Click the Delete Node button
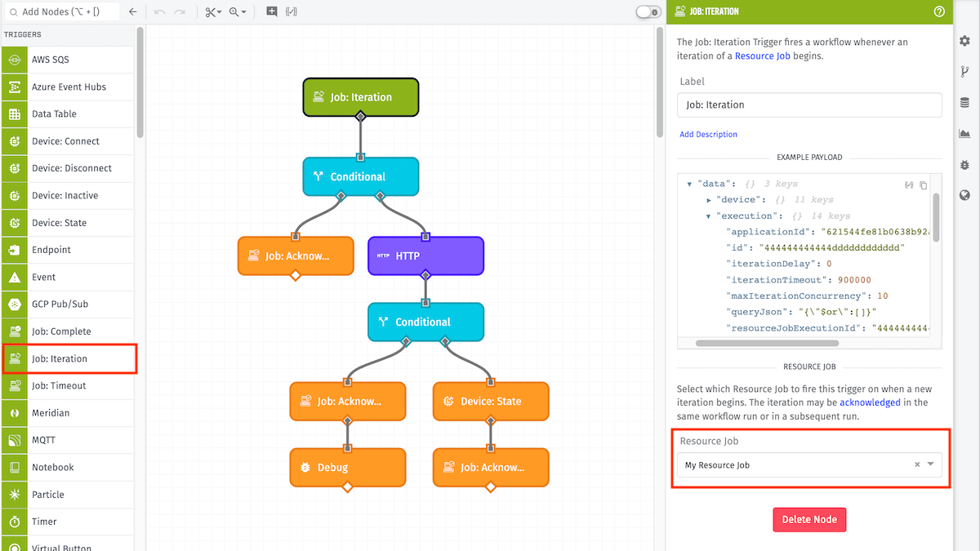 (x=809, y=519)
